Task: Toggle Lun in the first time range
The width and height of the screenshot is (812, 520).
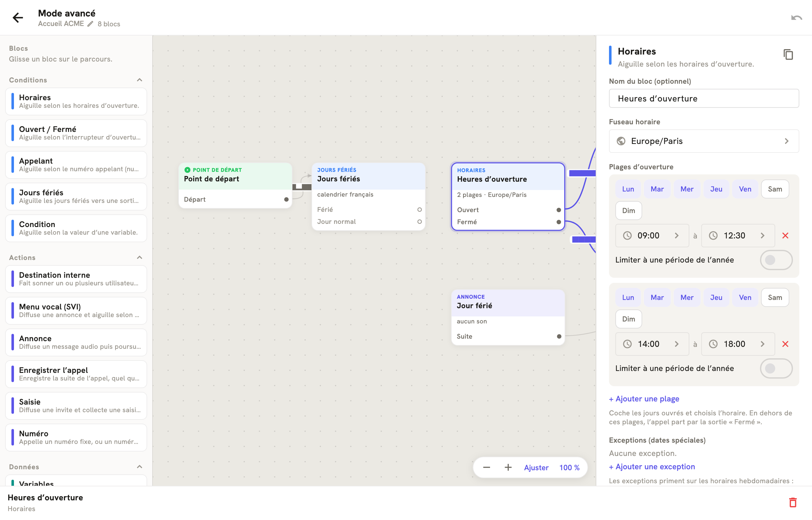Action: click(x=628, y=189)
